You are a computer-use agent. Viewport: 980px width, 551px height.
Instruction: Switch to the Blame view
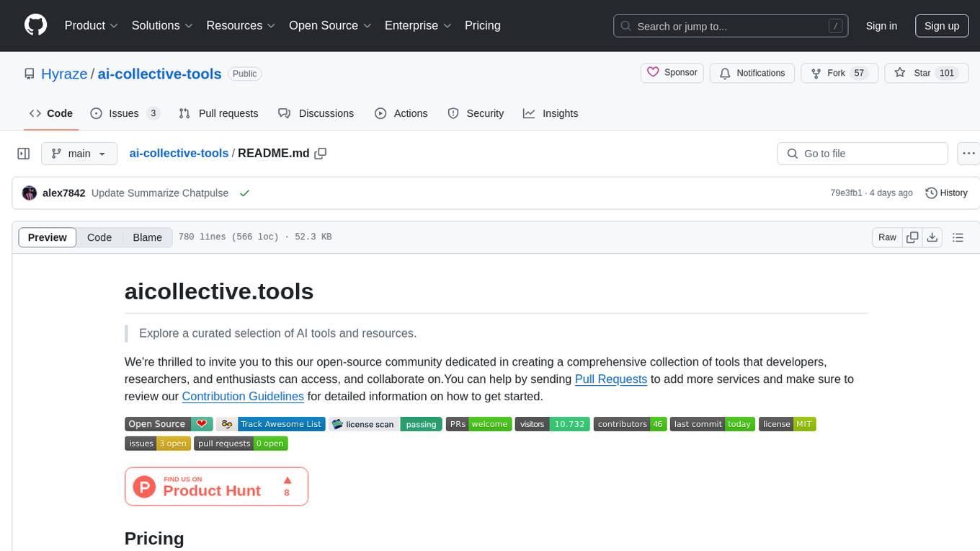tap(148, 237)
